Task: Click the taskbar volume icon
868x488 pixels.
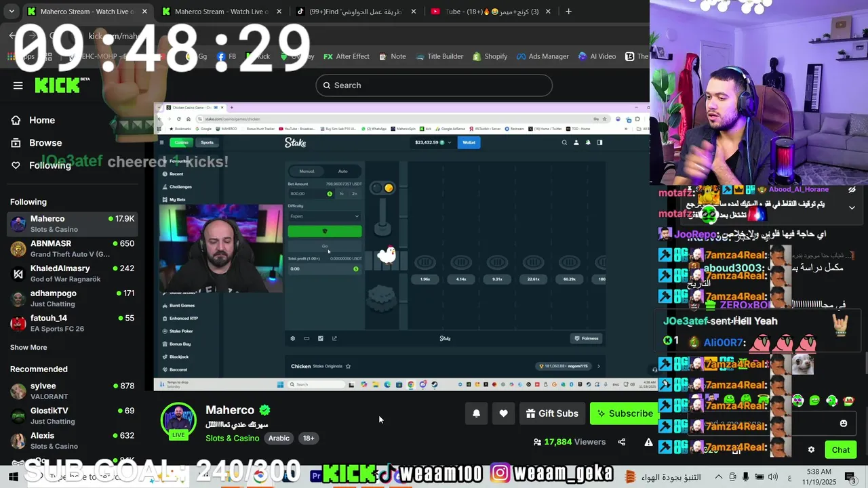Action: 773,477
